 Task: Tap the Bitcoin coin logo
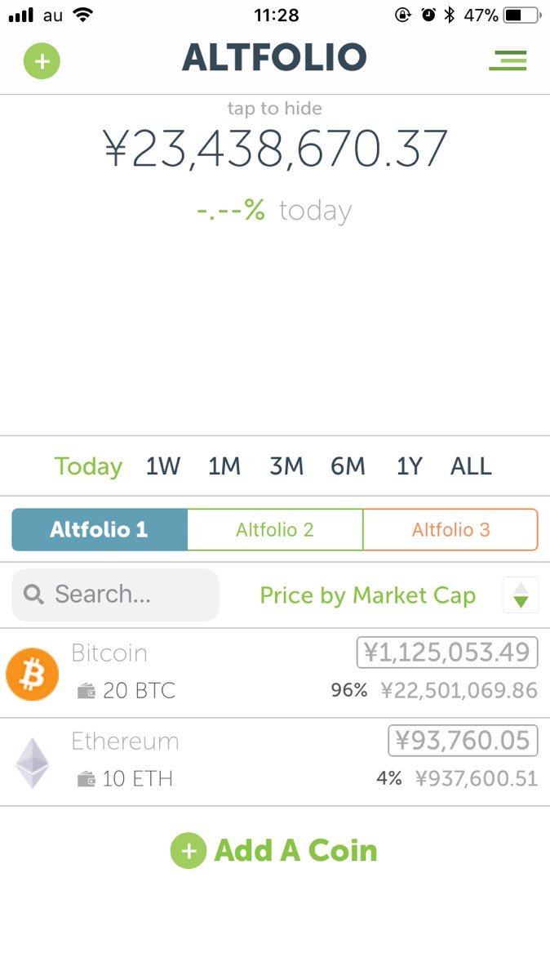(x=33, y=675)
